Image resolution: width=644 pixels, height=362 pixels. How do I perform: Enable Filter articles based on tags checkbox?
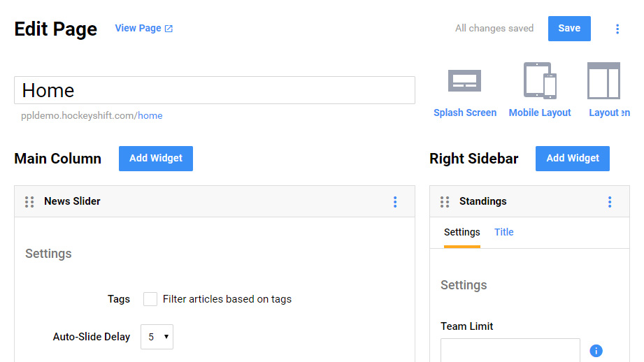click(150, 299)
